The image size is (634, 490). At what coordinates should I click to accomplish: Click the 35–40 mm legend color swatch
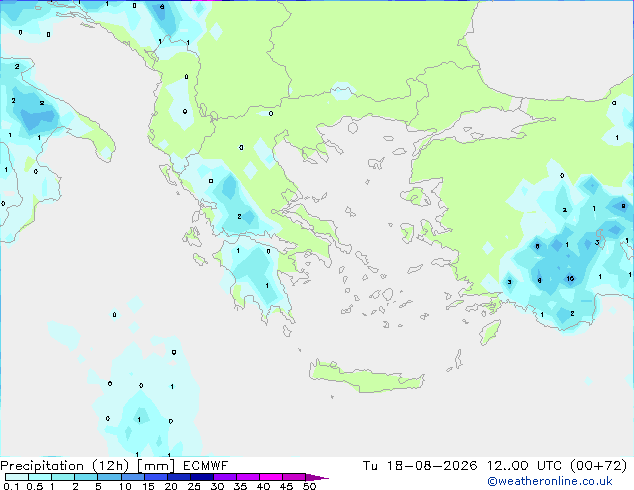[x=248, y=477]
